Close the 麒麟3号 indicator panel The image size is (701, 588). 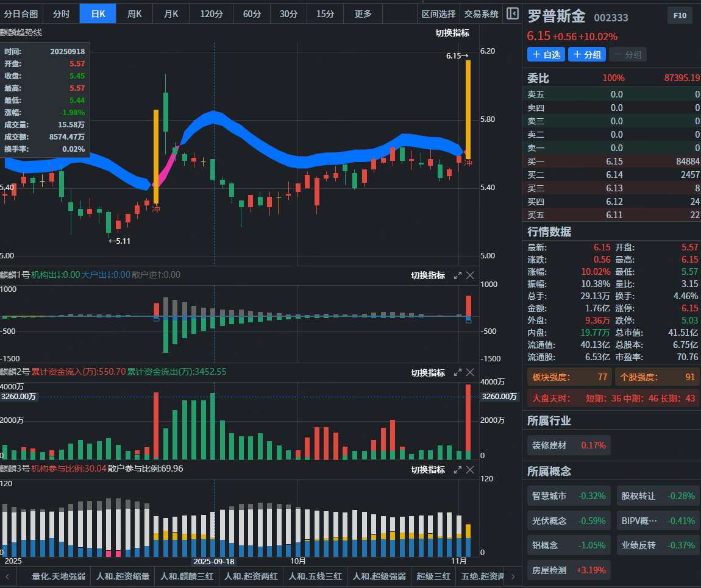pyautogui.click(x=470, y=470)
